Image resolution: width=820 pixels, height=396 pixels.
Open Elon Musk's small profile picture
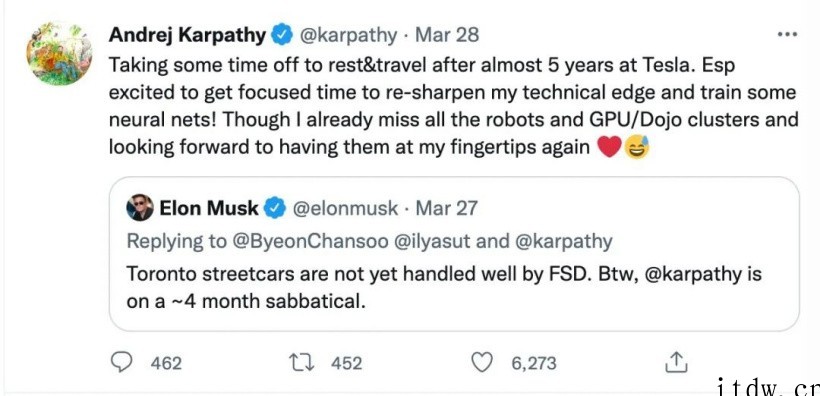coord(140,208)
